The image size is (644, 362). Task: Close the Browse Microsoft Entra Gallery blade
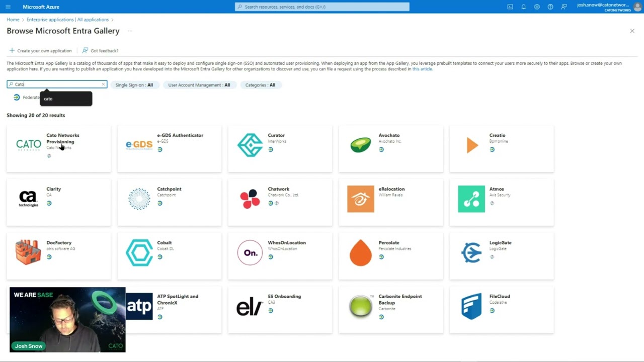point(632,31)
